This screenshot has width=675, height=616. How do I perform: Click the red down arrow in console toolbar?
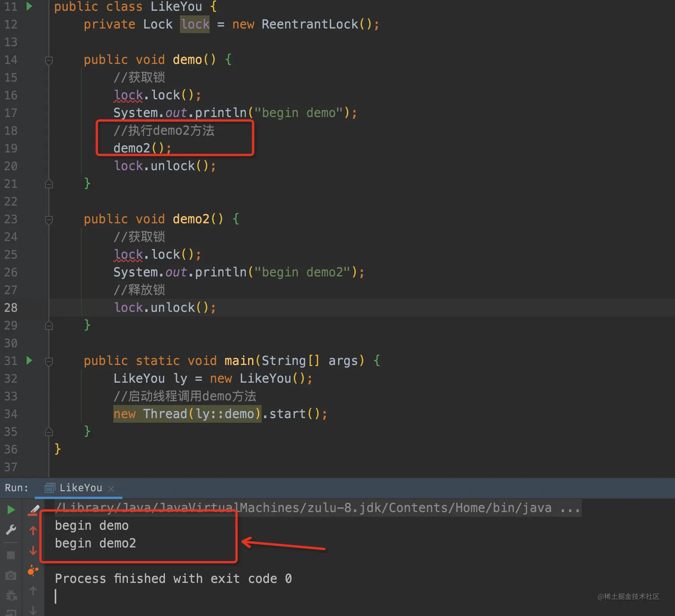click(33, 551)
